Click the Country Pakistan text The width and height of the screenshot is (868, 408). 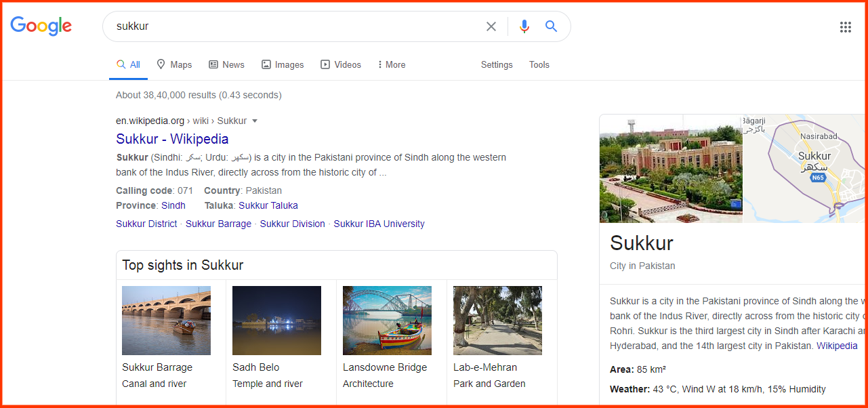(243, 190)
